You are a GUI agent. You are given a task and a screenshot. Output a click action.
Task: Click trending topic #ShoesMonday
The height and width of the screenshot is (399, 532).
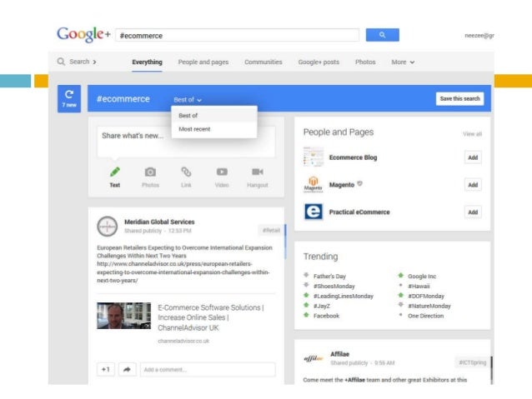click(334, 286)
